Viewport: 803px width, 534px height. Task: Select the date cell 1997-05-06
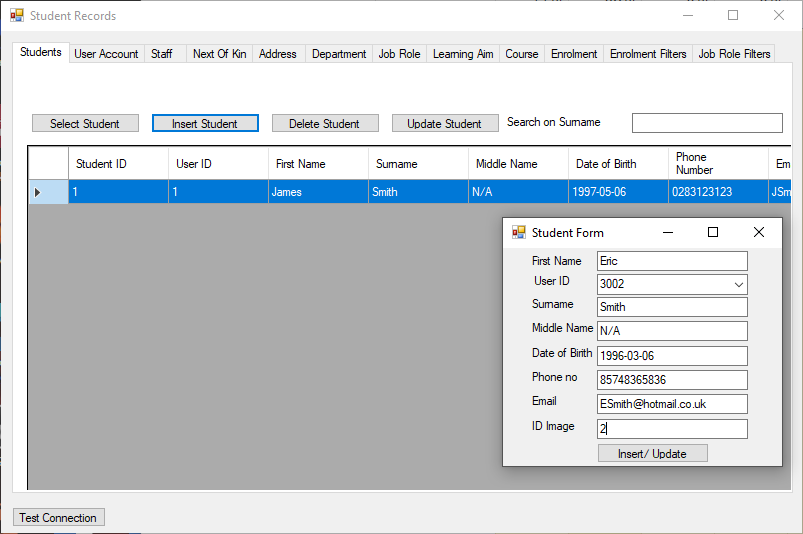pos(618,192)
